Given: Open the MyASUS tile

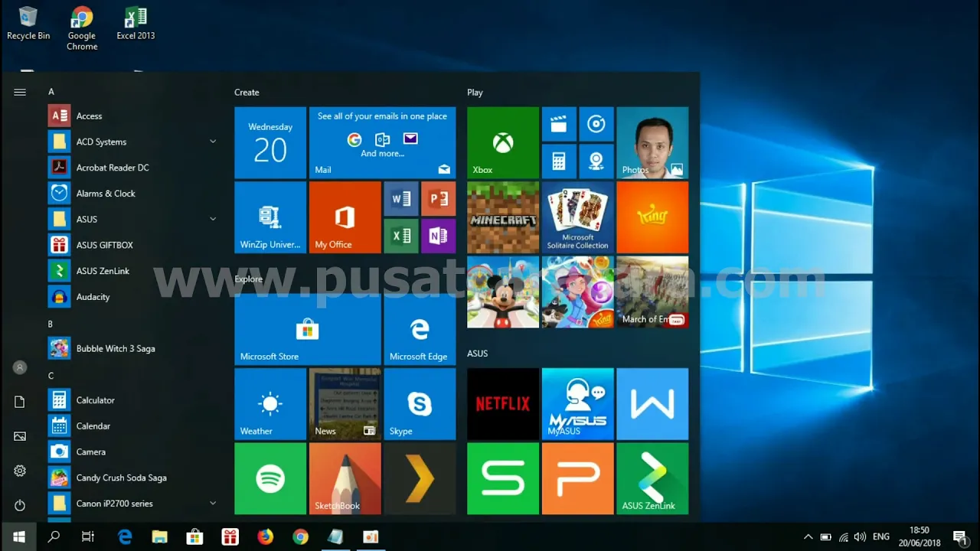Looking at the screenshot, I should 578,404.
